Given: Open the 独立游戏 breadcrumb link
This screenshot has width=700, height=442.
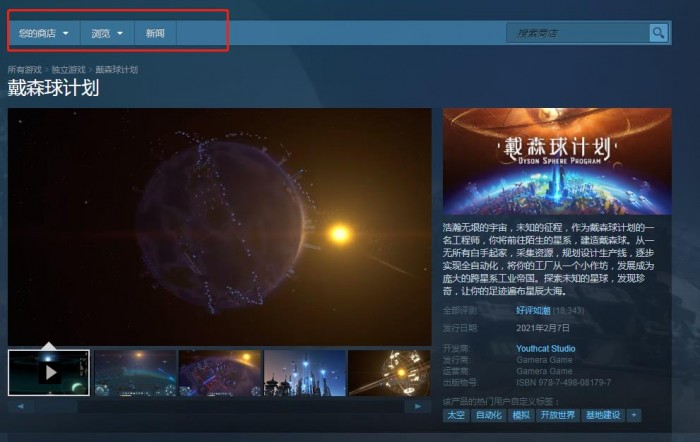Looking at the screenshot, I should [68, 70].
